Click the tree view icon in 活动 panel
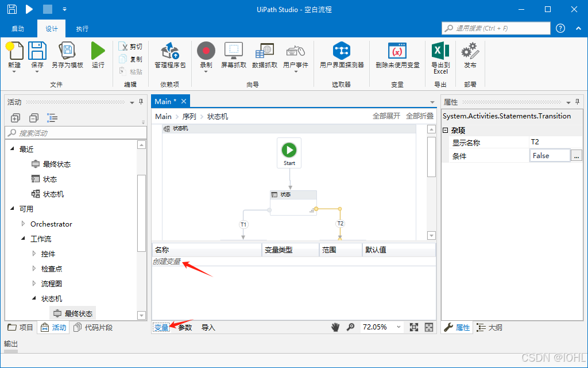Viewport: 588px width, 368px height. coord(52,118)
